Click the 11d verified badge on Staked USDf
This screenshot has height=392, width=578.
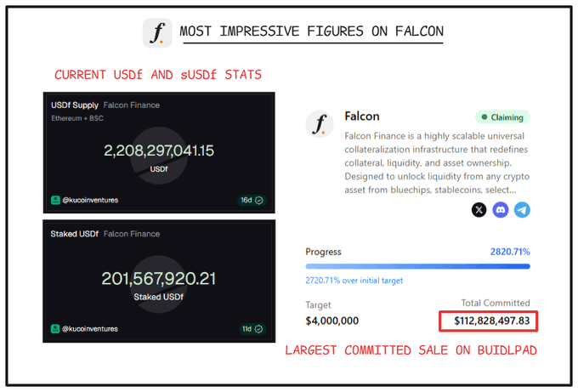pyautogui.click(x=251, y=328)
